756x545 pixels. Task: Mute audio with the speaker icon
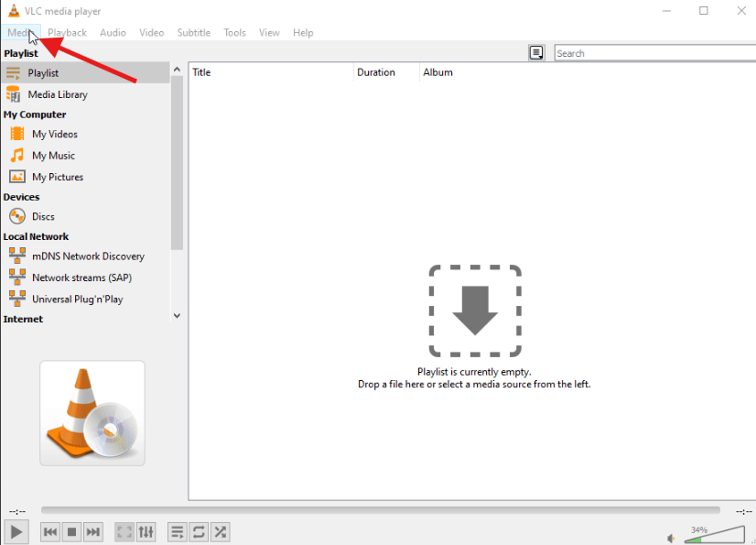click(671, 539)
